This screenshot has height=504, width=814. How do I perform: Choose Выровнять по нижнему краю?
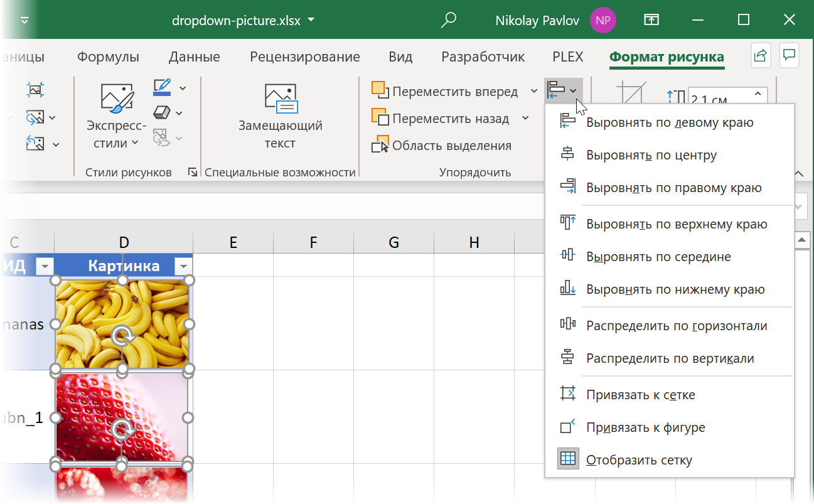coord(669,289)
